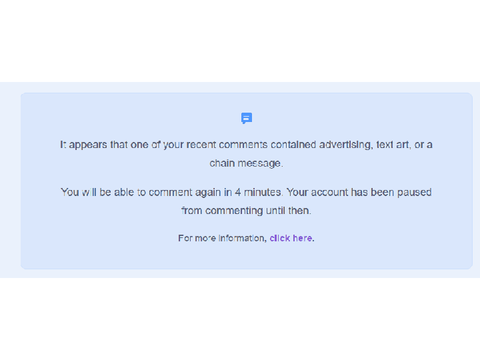The width and height of the screenshot is (480, 360).
Task: Open the "click here" link
Action: point(291,238)
